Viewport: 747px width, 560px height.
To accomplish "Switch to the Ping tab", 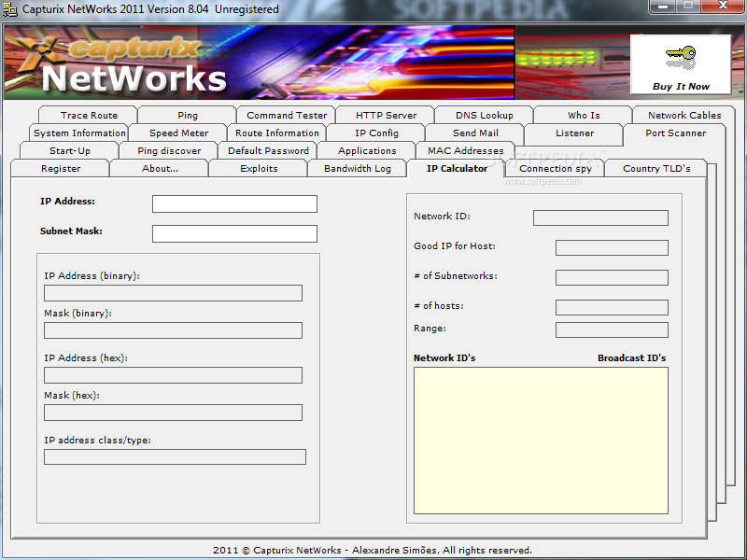I will pos(188,115).
